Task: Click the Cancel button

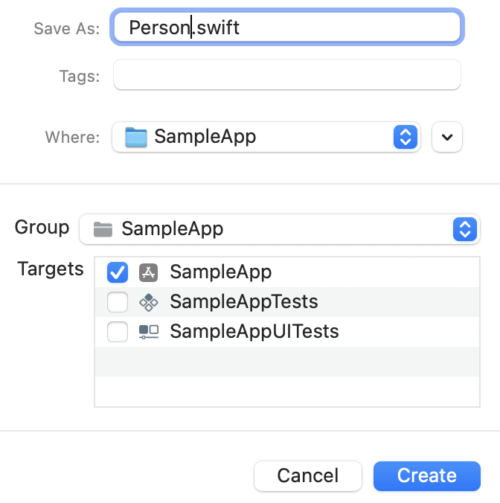Action: (308, 476)
